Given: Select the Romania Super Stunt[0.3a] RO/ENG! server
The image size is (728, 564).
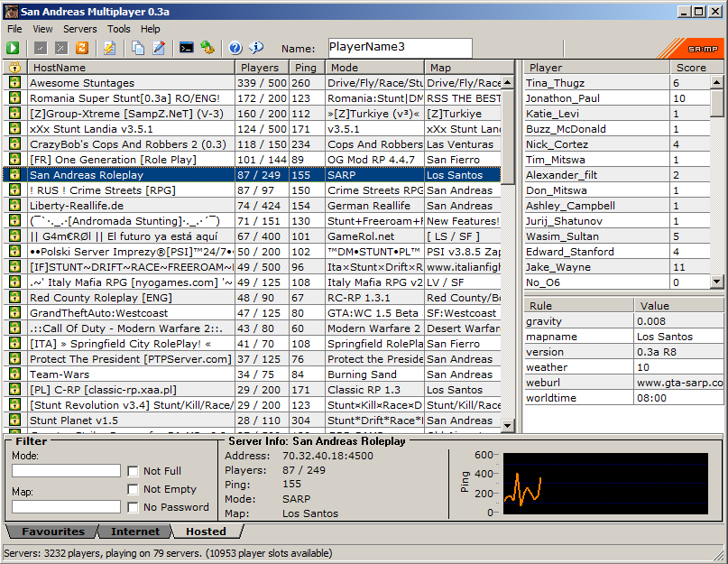Looking at the screenshot, I should pos(252,98).
